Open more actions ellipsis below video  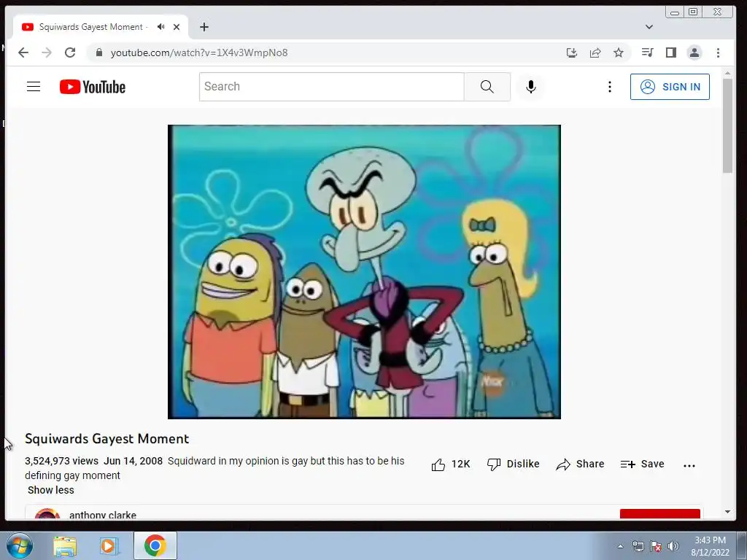[x=689, y=466]
